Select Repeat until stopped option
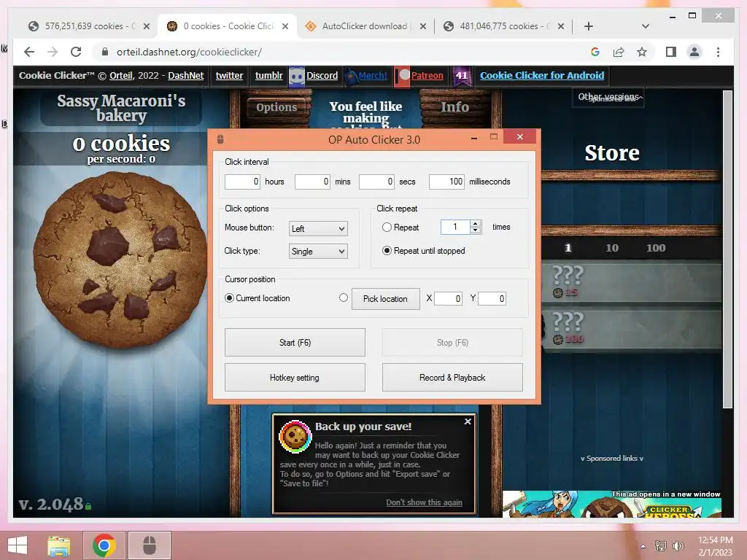Screen dimensions: 747x560 387,251
